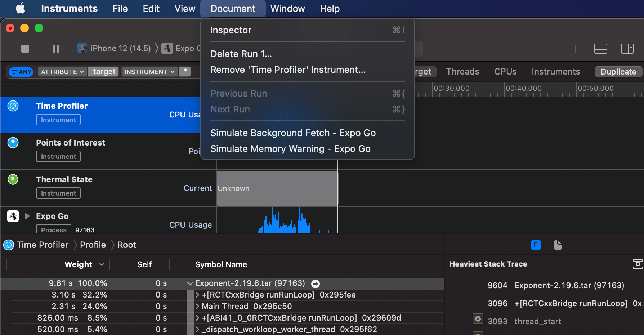Toggle the bottom detail pane layout icon
The image size is (644, 335).
tap(600, 49)
